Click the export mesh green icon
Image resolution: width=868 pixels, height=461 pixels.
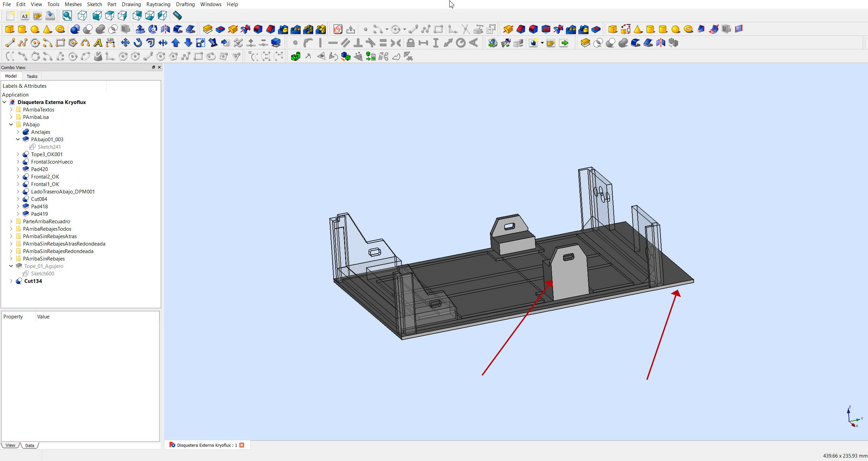click(371, 57)
